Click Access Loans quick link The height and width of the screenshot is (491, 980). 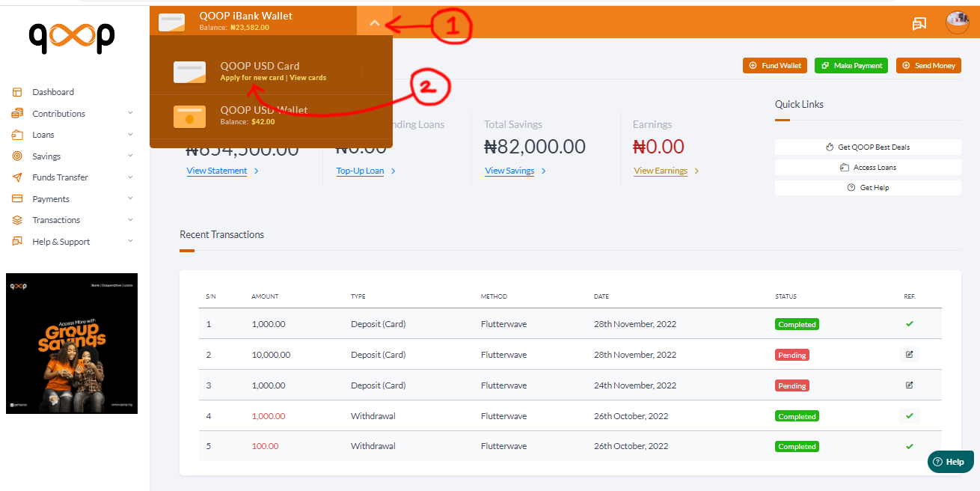pyautogui.click(x=868, y=168)
